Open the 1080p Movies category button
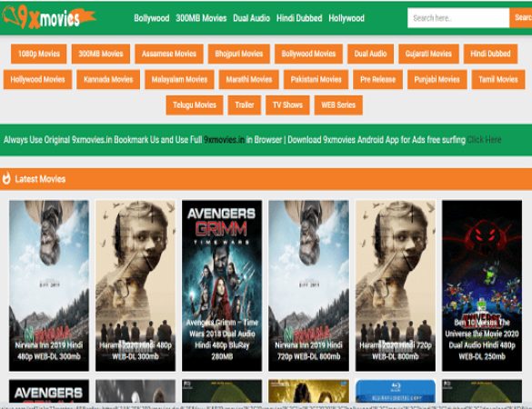 pyautogui.click(x=39, y=54)
